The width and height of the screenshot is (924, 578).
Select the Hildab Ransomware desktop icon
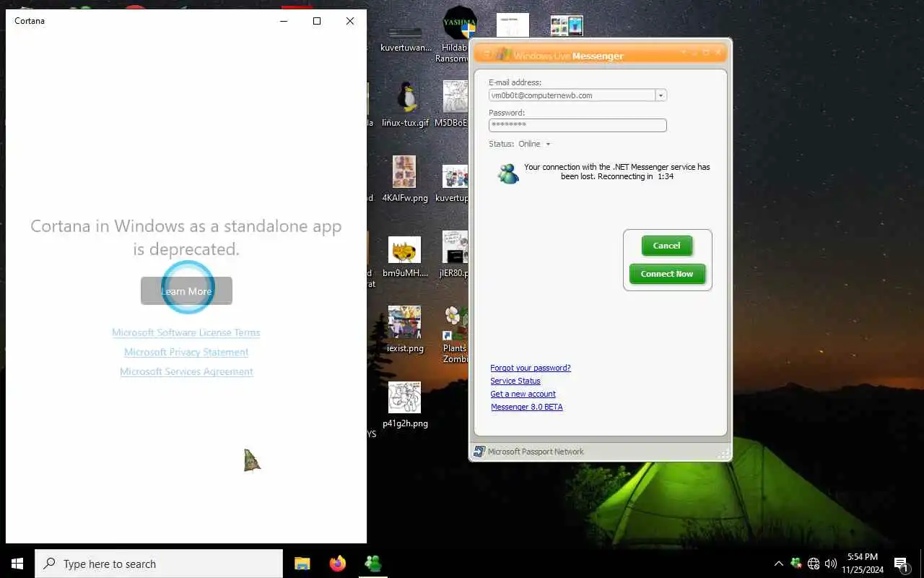click(456, 34)
